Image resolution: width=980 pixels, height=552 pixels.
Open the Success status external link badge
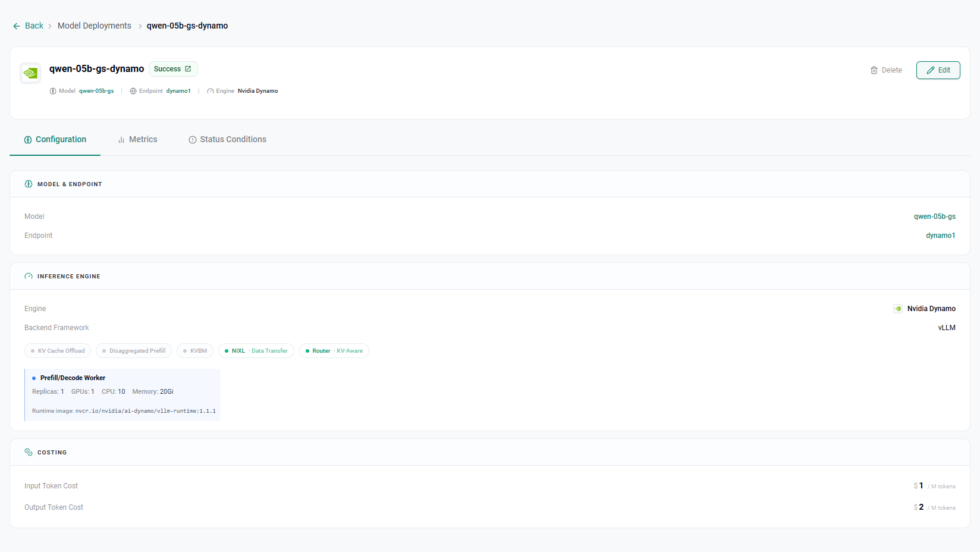[173, 69]
